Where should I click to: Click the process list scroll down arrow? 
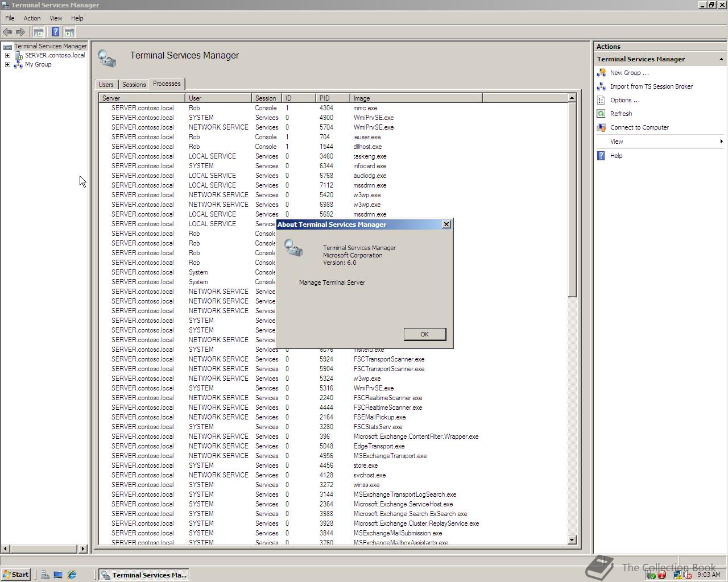point(572,539)
